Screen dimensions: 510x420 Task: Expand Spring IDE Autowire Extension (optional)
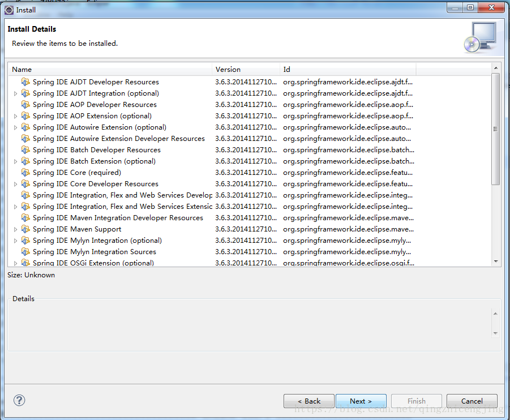[15, 127]
